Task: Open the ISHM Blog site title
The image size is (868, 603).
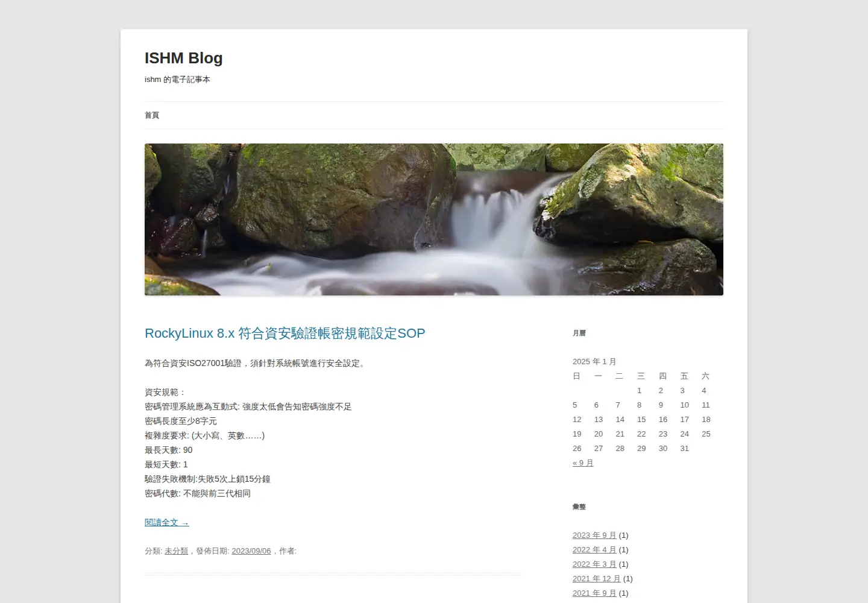Action: (x=183, y=58)
